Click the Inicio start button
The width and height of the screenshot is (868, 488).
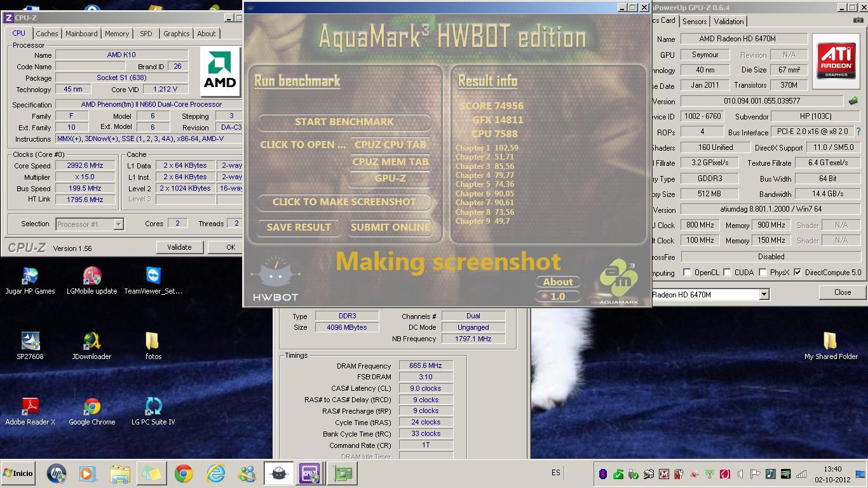[18, 473]
